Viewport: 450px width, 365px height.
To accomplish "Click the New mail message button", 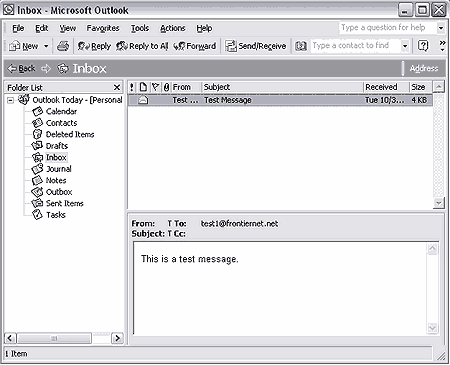I will (24, 46).
